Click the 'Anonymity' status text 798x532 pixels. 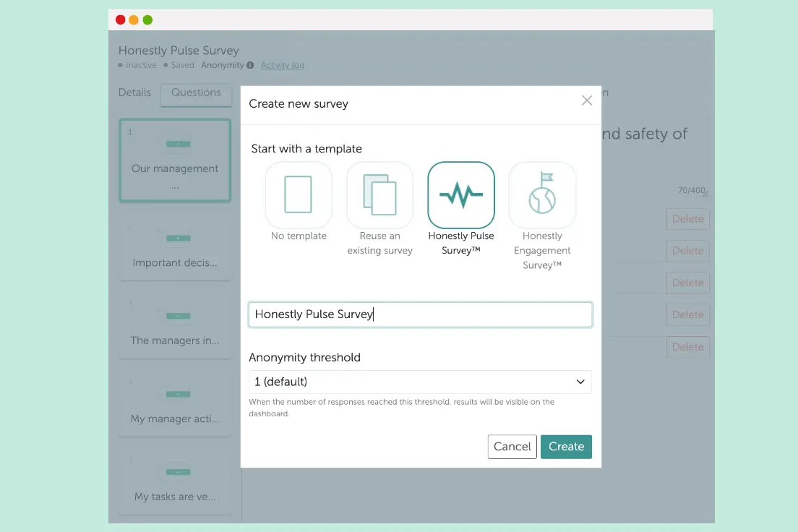pos(223,65)
